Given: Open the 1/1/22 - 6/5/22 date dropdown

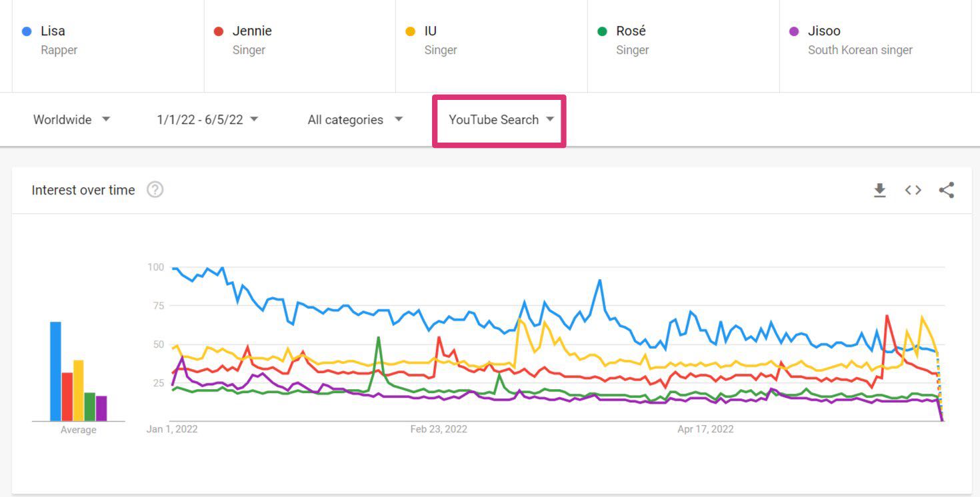Looking at the screenshot, I should 207,120.
